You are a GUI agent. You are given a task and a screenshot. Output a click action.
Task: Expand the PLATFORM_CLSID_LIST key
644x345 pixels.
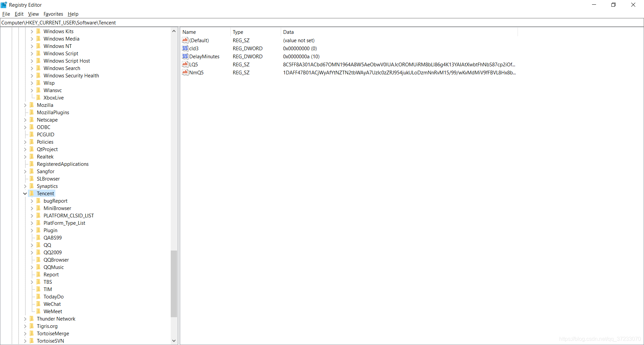(x=32, y=216)
